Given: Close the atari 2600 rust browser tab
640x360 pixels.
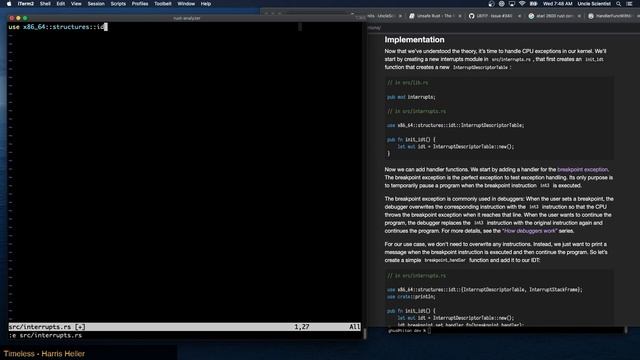Looking at the screenshot, I should pos(579,16).
